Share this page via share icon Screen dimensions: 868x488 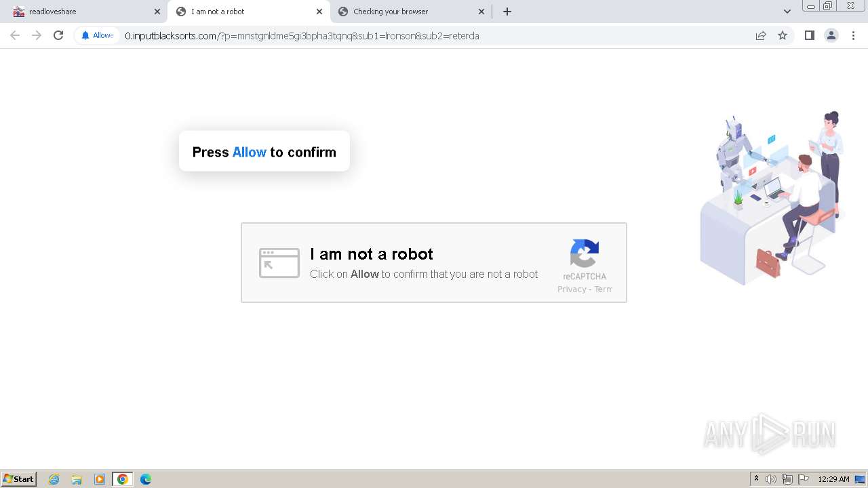pyautogui.click(x=761, y=35)
